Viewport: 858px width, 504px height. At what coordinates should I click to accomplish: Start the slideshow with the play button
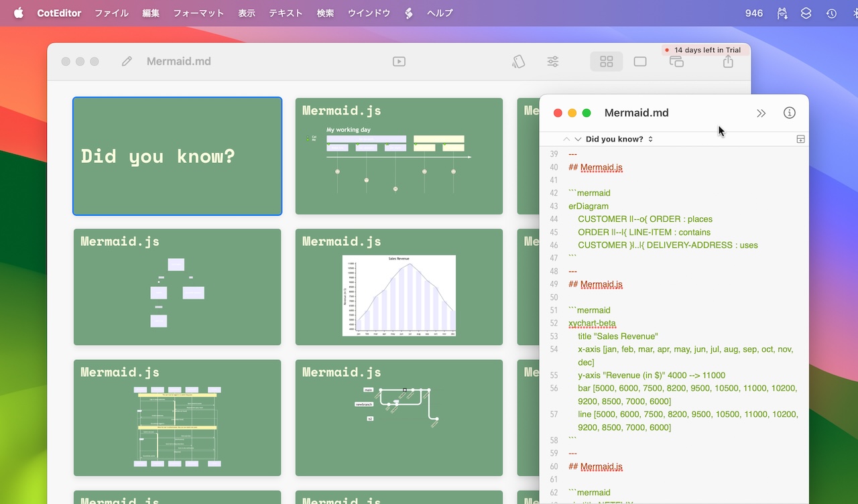(x=399, y=62)
